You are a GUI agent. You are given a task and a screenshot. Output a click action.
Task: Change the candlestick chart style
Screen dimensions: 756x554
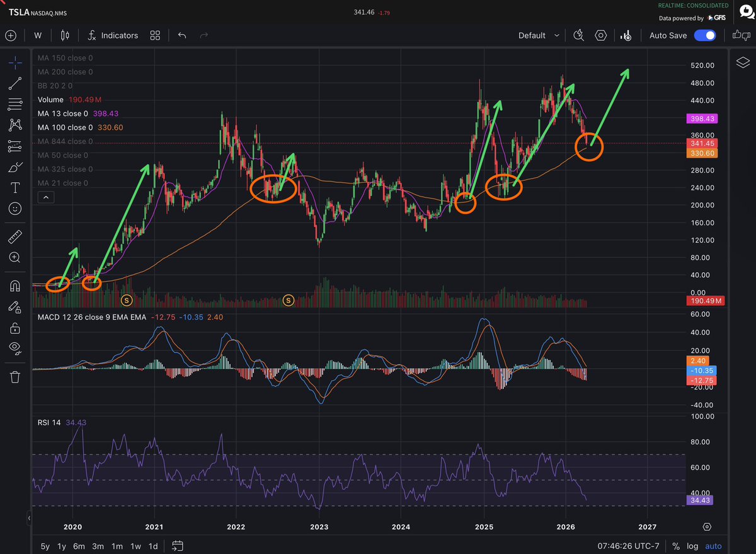(65, 35)
